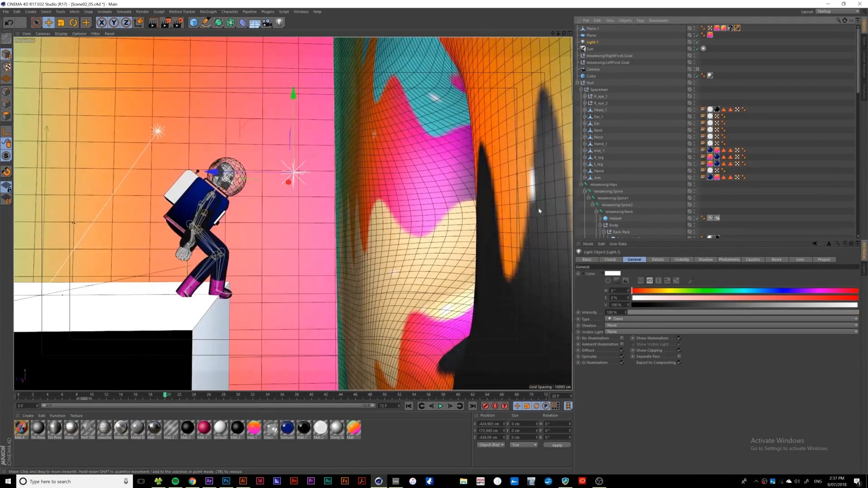Collapse the Spaceman hierarchy
This screenshot has height=488, width=868.
click(581, 90)
